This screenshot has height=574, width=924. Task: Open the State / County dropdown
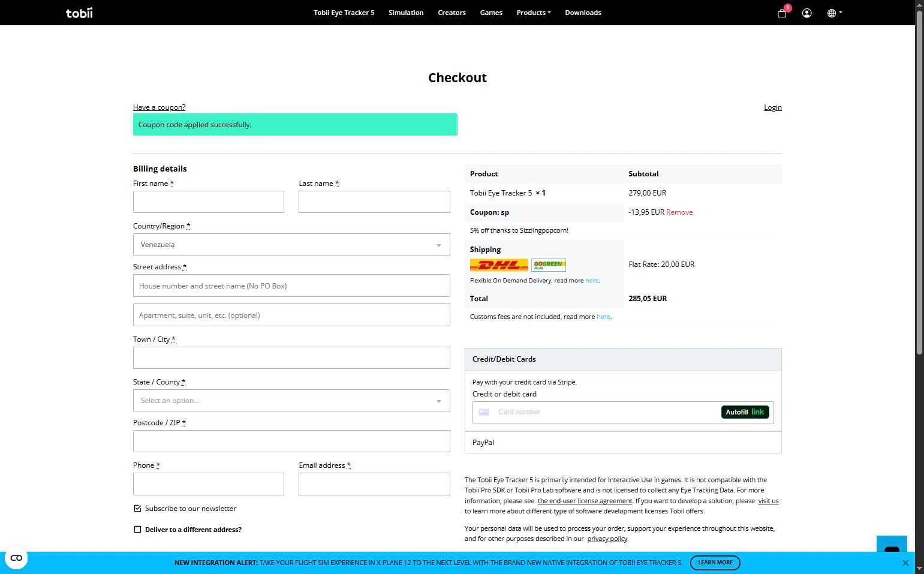[x=291, y=401]
